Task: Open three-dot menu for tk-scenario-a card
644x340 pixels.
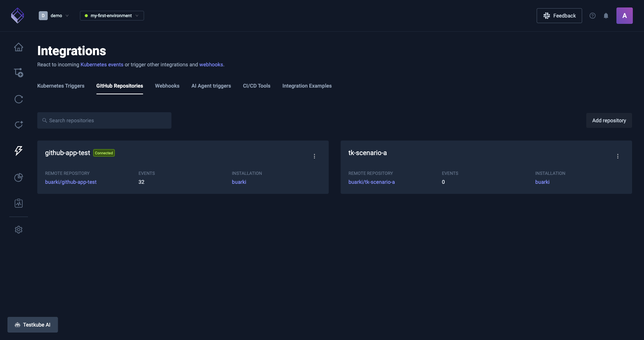Action: [618, 156]
